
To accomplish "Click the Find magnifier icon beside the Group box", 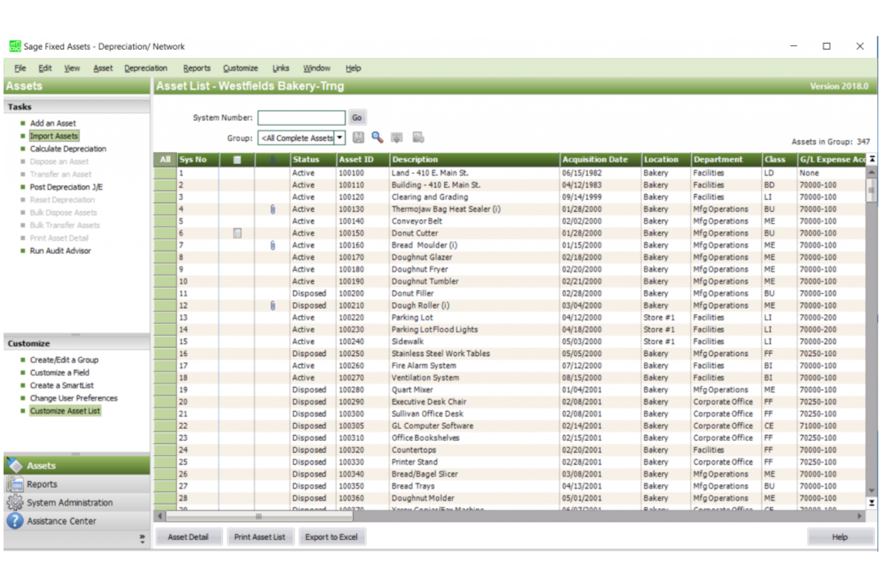I will click(x=377, y=138).
